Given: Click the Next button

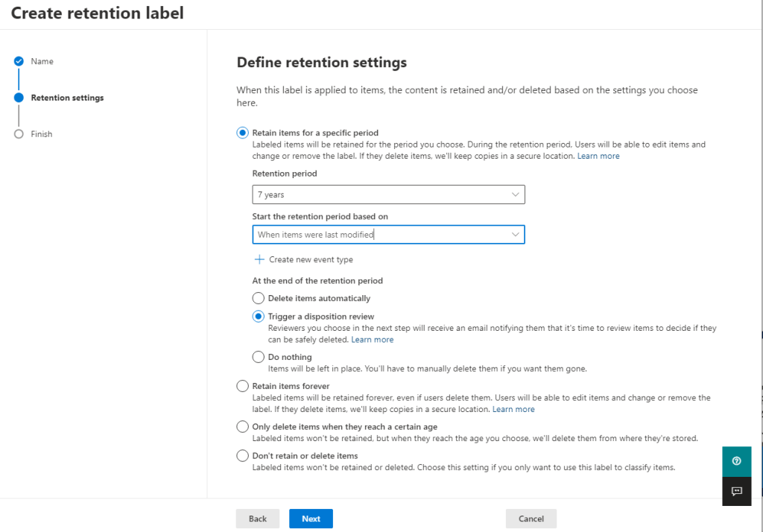Looking at the screenshot, I should [x=311, y=519].
